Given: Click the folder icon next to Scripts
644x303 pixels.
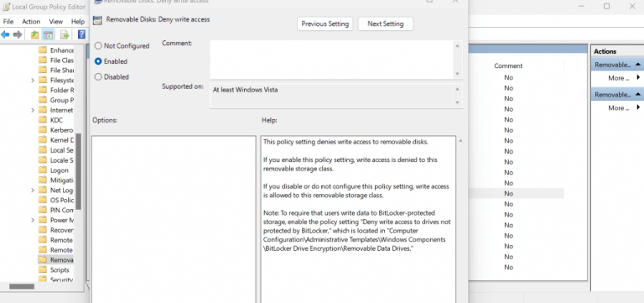Looking at the screenshot, I should (x=42, y=269).
